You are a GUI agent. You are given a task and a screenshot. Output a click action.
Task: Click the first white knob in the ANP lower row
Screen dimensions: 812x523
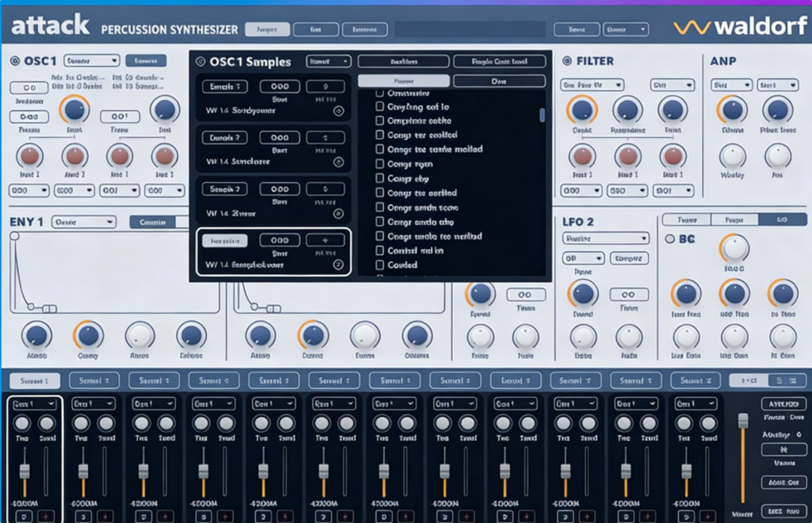pyautogui.click(x=732, y=155)
